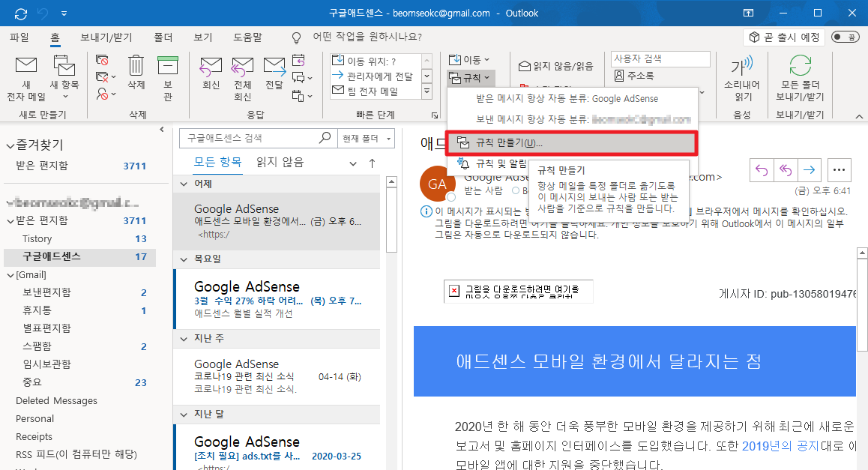Open the COVID-19 (코로나19 관련 최신 소식) email
This screenshot has height=470, width=868.
coord(278,376)
